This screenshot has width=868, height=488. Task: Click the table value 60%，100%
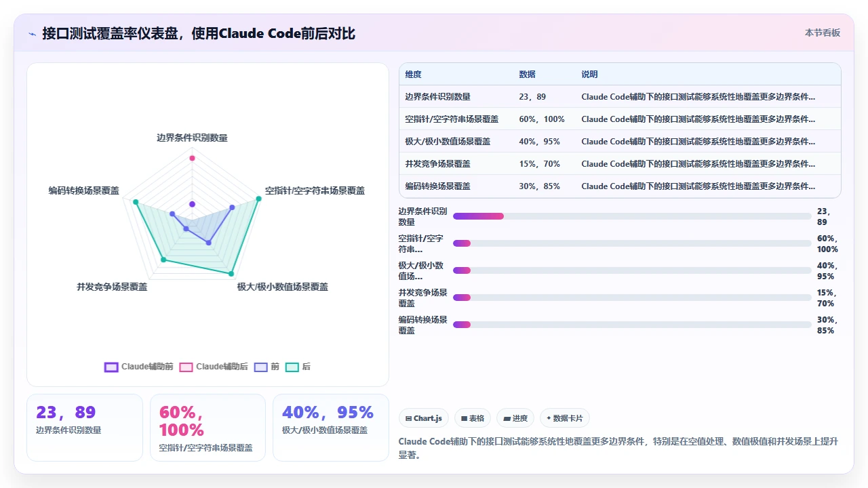(542, 119)
